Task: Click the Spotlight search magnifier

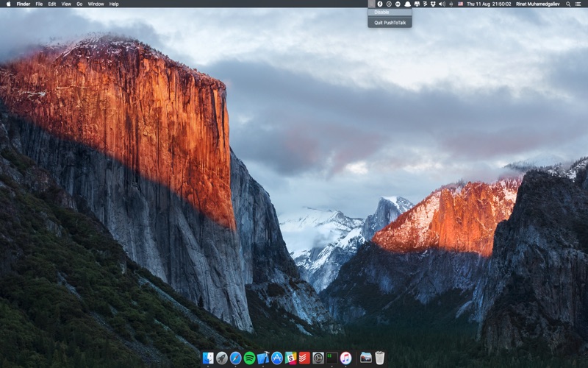Action: click(x=568, y=4)
